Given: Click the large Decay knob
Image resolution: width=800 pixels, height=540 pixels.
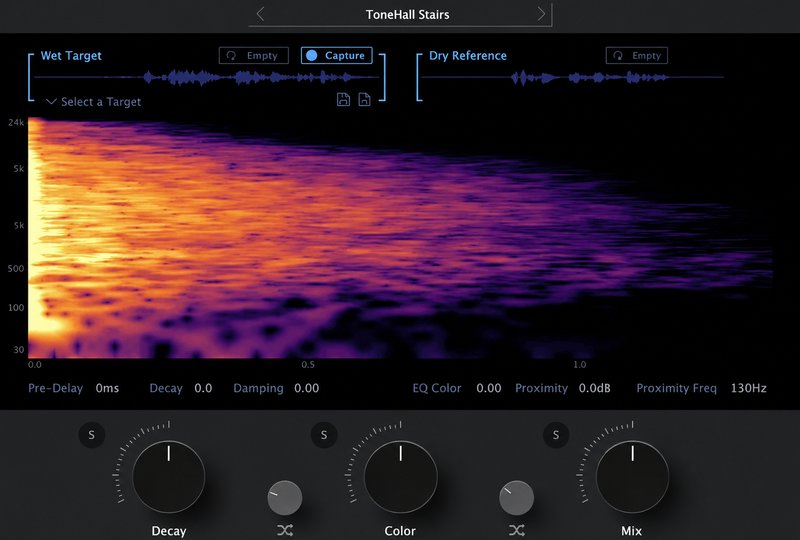Looking at the screenshot, I should coord(169,477).
